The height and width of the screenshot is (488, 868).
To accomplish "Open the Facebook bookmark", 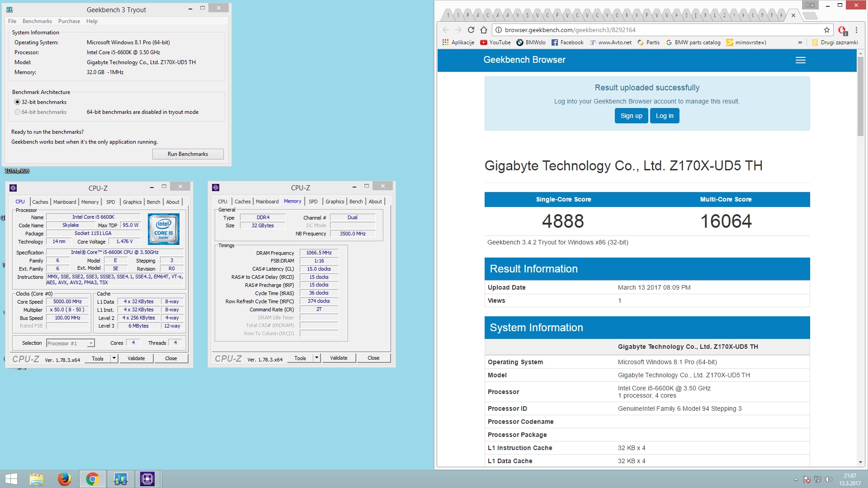I will click(x=567, y=42).
